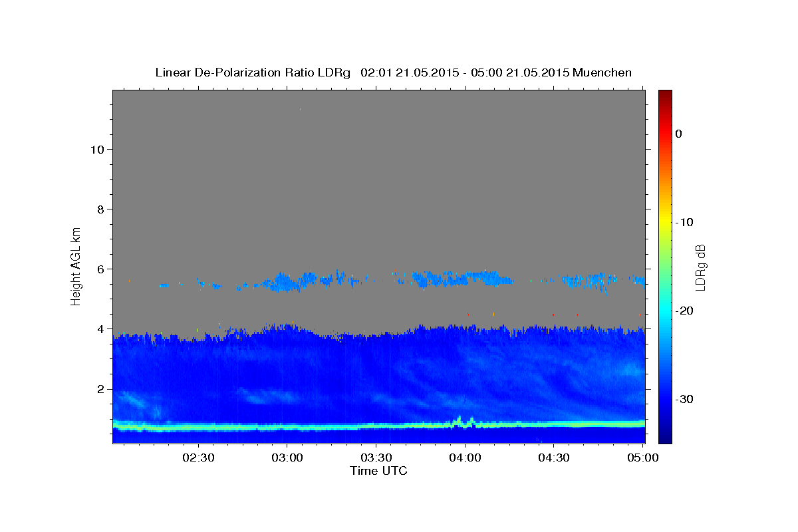Click the 0 colorbar tick label
798x532 pixels.
[x=679, y=134]
